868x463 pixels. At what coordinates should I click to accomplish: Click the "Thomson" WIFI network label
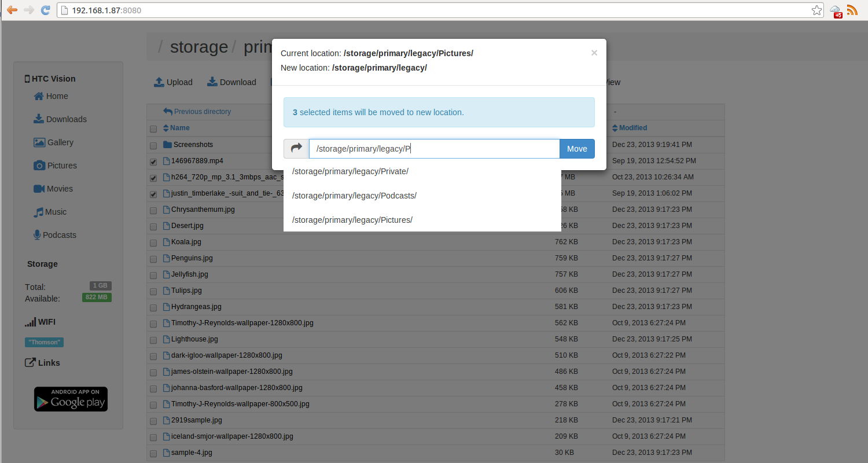coord(44,342)
